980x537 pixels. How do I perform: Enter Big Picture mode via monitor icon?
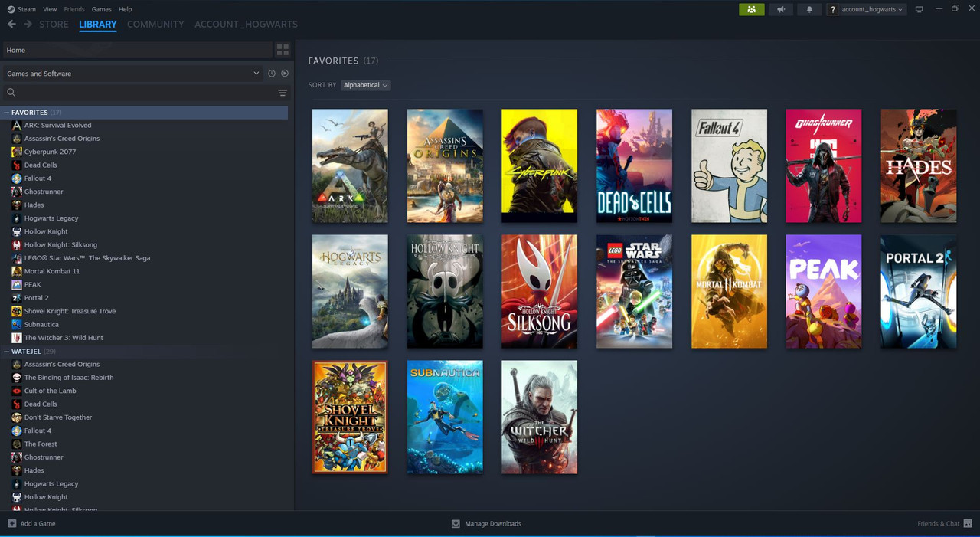[919, 9]
